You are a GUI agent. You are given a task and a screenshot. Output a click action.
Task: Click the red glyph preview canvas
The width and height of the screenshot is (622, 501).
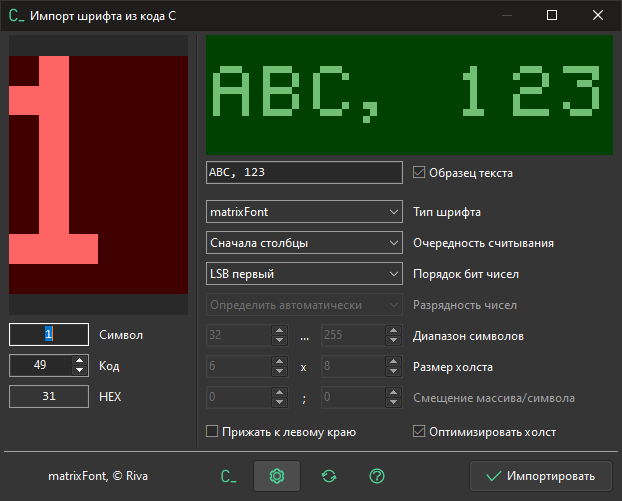point(98,175)
